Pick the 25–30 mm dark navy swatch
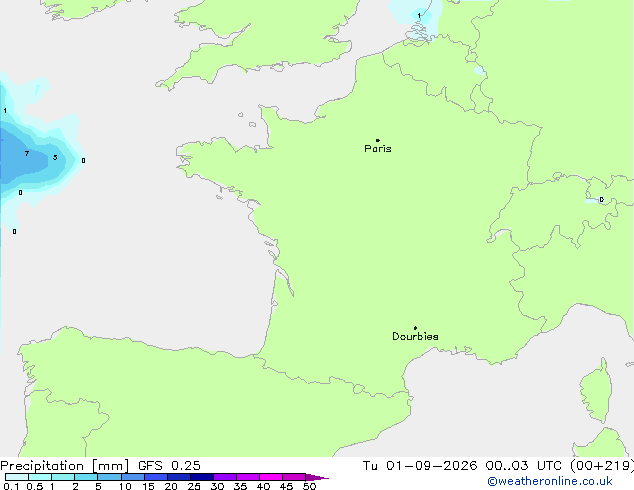Image resolution: width=634 pixels, height=490 pixels. click(x=202, y=477)
